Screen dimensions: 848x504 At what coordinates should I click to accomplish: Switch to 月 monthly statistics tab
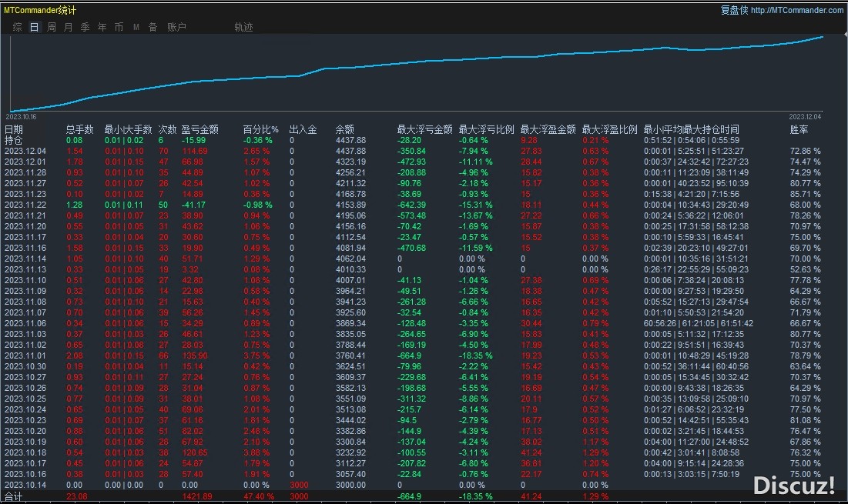click(x=69, y=27)
